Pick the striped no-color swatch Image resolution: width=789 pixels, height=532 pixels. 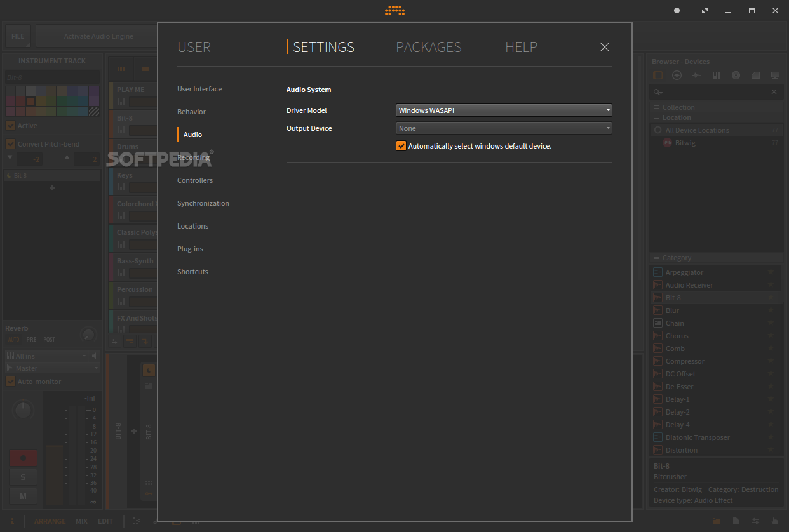point(93,111)
